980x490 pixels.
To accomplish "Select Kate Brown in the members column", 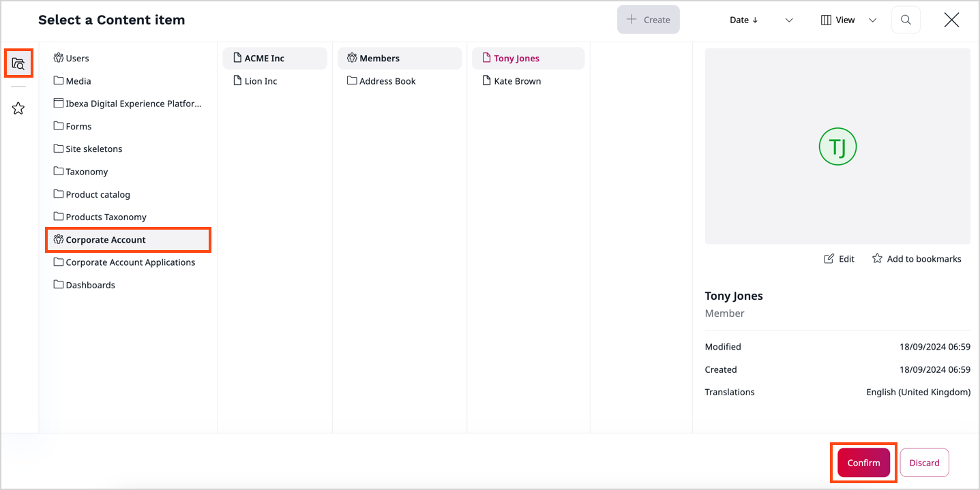I will tap(518, 80).
